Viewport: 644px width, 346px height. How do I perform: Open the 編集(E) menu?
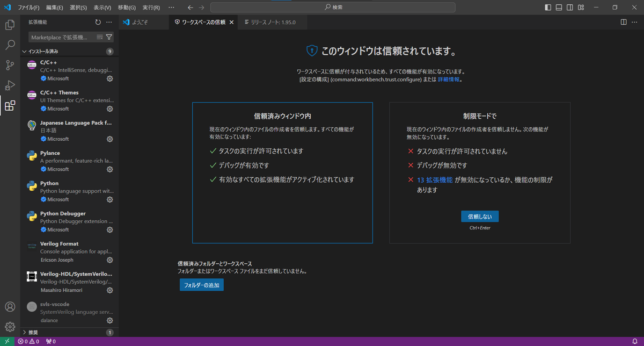click(x=54, y=8)
